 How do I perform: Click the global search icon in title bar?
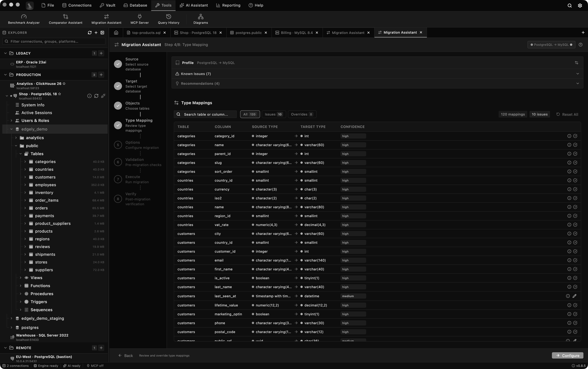click(x=569, y=5)
